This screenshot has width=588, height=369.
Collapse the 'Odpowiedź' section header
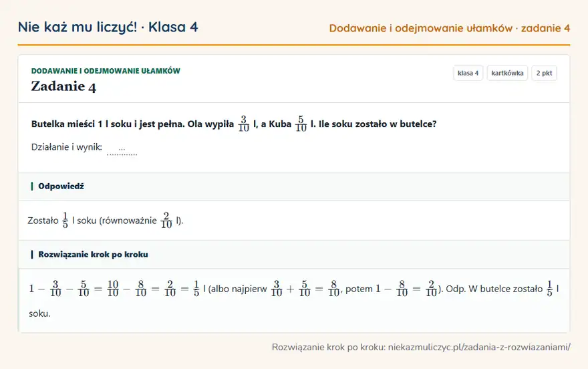pyautogui.click(x=294, y=187)
